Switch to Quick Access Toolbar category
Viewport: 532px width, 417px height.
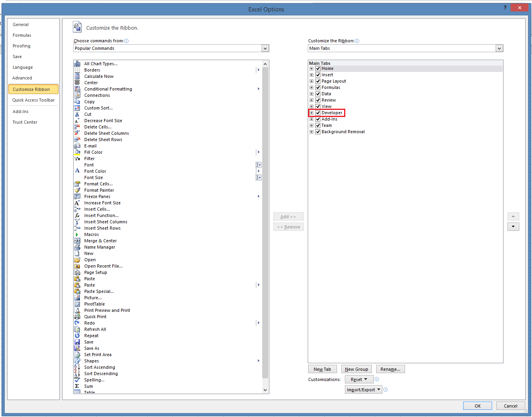click(33, 100)
